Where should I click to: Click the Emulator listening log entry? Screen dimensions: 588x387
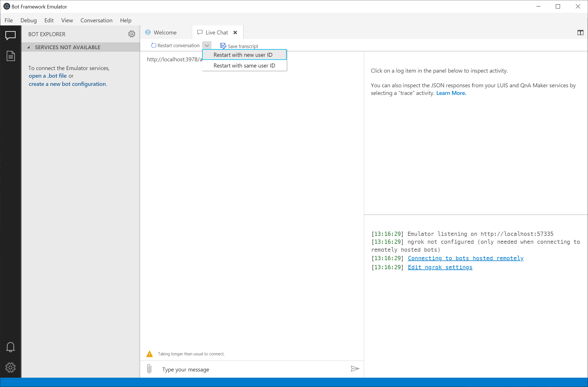[x=462, y=234]
